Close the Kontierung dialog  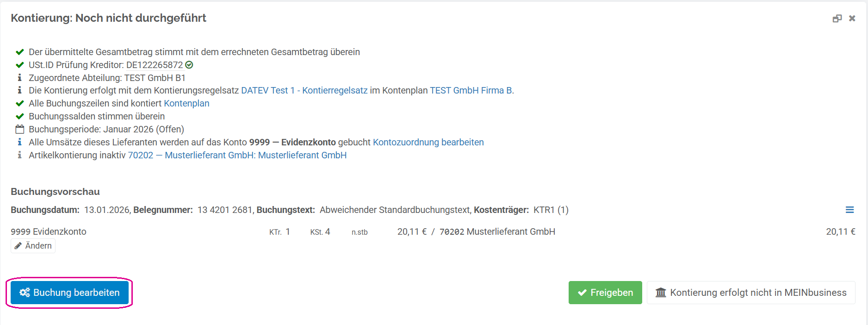(852, 19)
